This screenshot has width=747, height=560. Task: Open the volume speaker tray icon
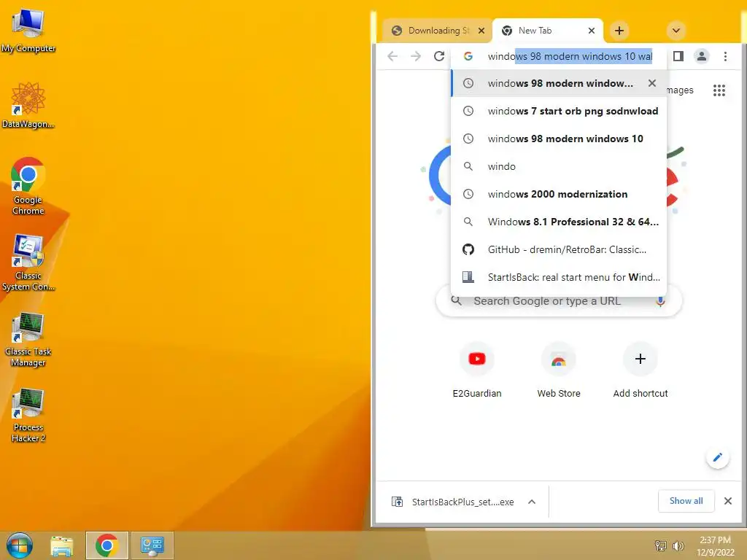pos(678,545)
